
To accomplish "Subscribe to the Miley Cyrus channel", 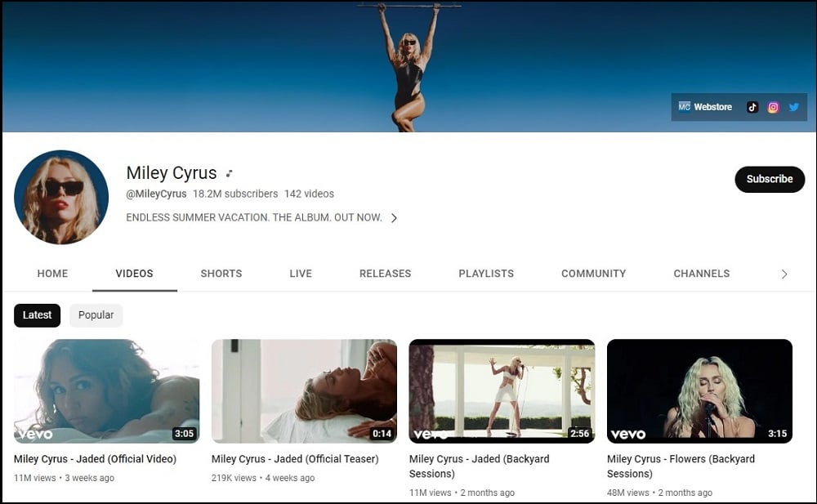I will (770, 179).
